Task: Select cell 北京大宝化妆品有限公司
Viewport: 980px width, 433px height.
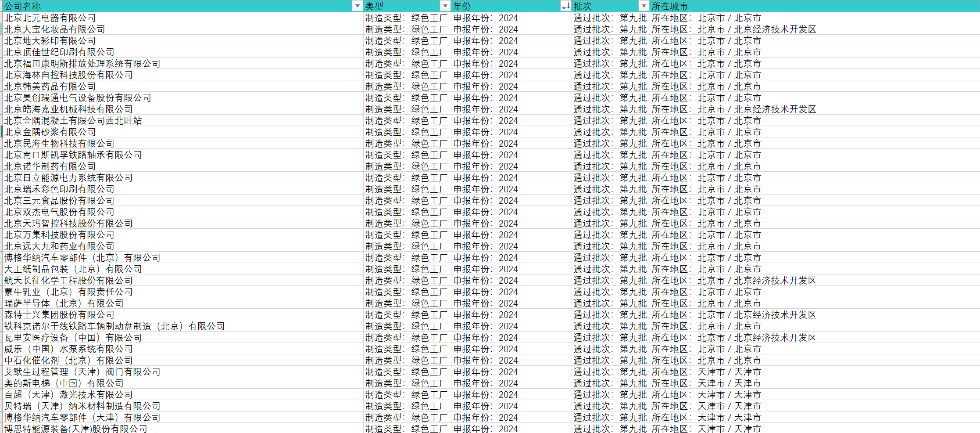Action: click(x=183, y=29)
